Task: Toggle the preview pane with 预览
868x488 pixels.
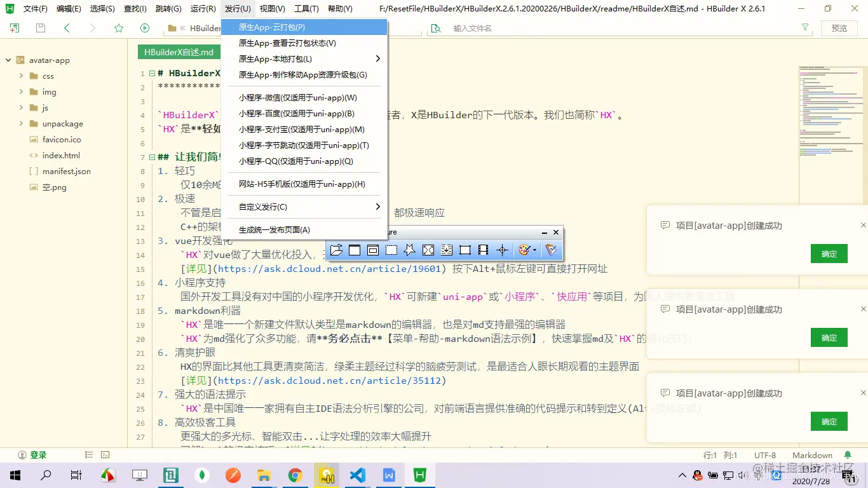Action: (839, 28)
